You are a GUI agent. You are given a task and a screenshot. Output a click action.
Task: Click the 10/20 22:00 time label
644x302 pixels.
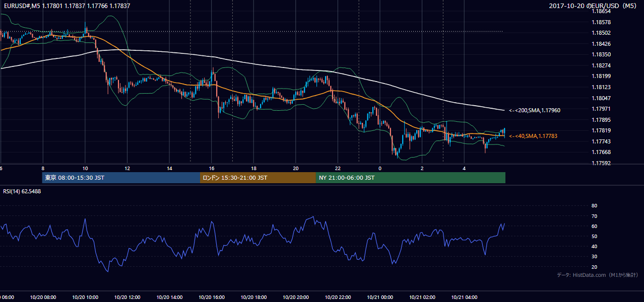click(338, 298)
